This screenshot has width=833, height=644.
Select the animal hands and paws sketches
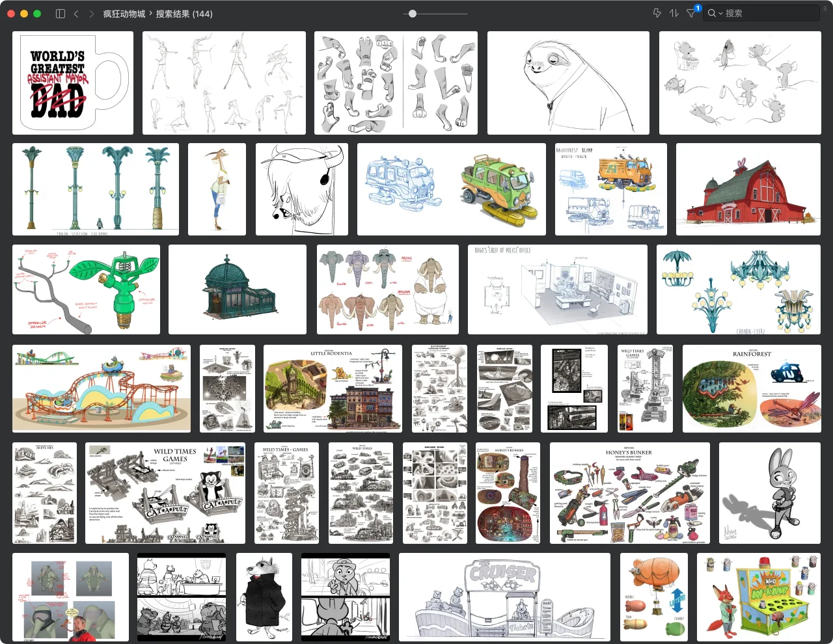(x=396, y=83)
